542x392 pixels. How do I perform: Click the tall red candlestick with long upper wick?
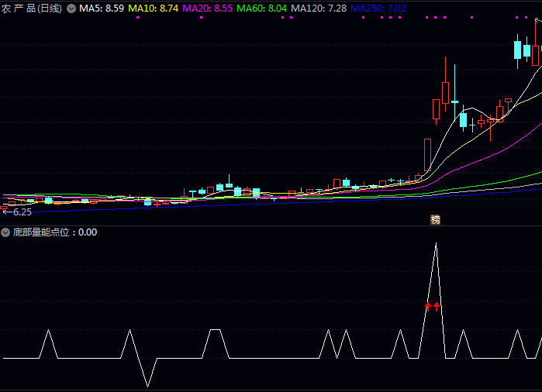tap(445, 91)
